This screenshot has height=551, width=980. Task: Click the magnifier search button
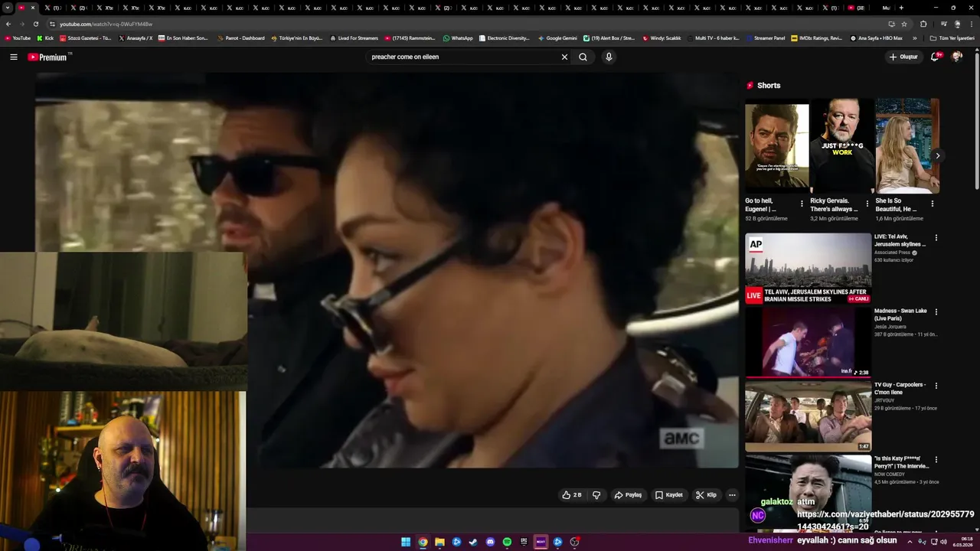pos(583,57)
